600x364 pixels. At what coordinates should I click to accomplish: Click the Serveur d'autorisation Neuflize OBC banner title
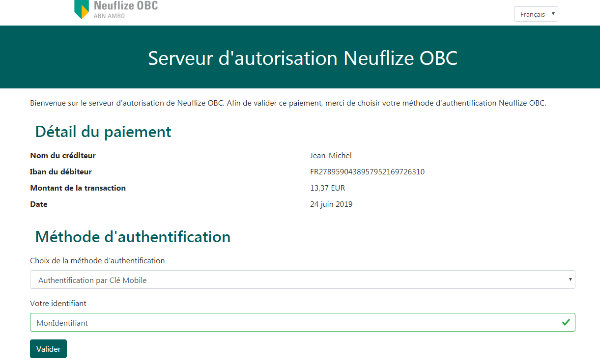pyautogui.click(x=303, y=58)
